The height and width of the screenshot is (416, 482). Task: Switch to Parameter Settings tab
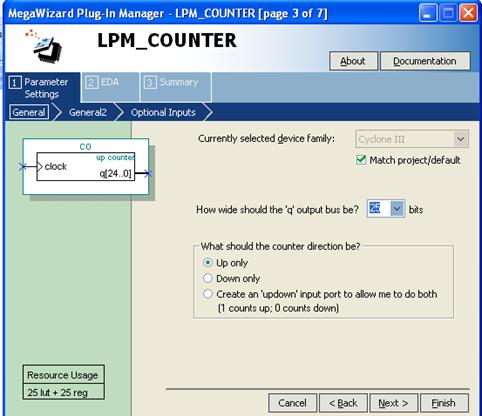42,88
